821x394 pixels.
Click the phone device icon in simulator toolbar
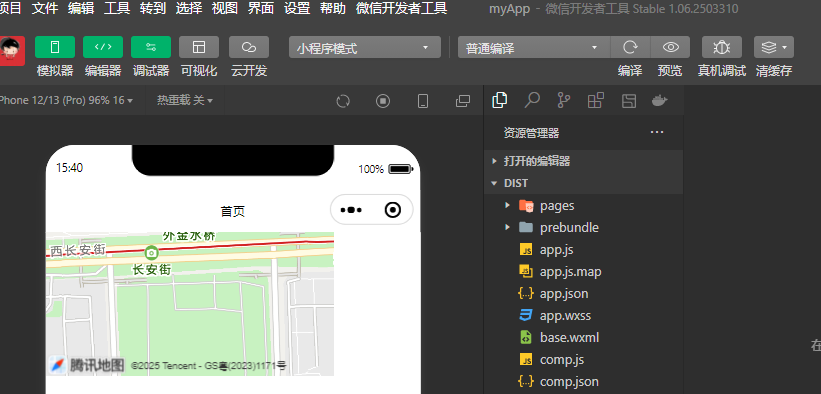423,101
